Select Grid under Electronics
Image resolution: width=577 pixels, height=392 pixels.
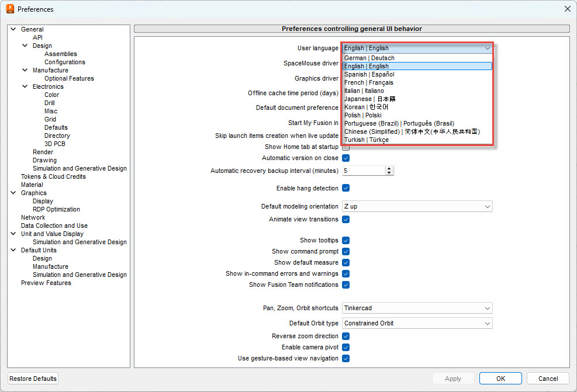coord(50,119)
